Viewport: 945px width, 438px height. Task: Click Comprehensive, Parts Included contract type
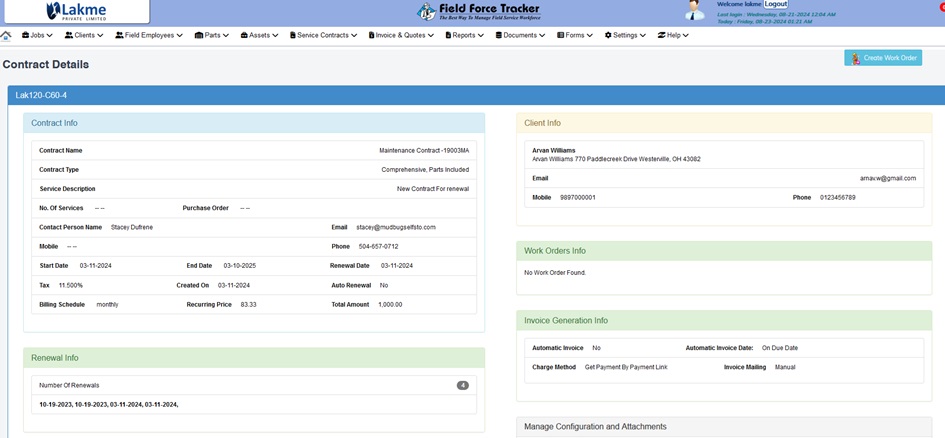pyautogui.click(x=425, y=170)
